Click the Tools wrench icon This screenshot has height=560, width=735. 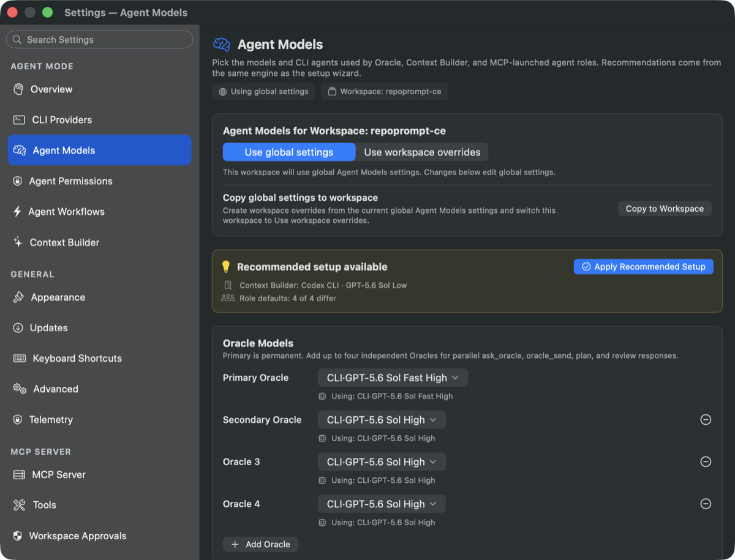20,506
